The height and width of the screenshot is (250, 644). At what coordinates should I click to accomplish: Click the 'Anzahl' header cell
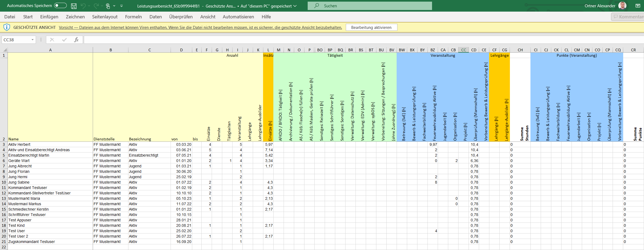point(232,55)
